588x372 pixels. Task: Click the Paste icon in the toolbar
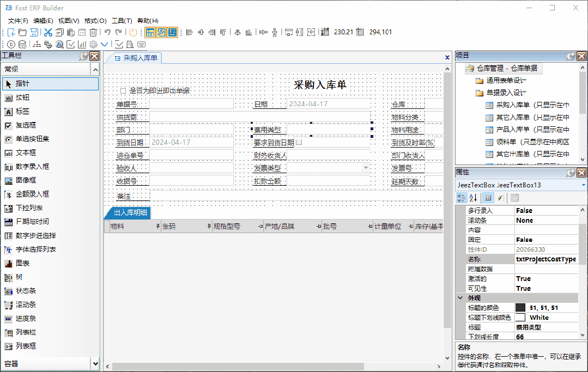click(x=71, y=32)
